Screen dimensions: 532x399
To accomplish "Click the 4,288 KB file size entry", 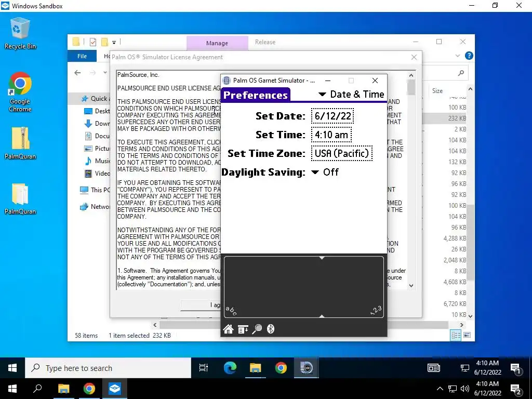I will pos(455,238).
